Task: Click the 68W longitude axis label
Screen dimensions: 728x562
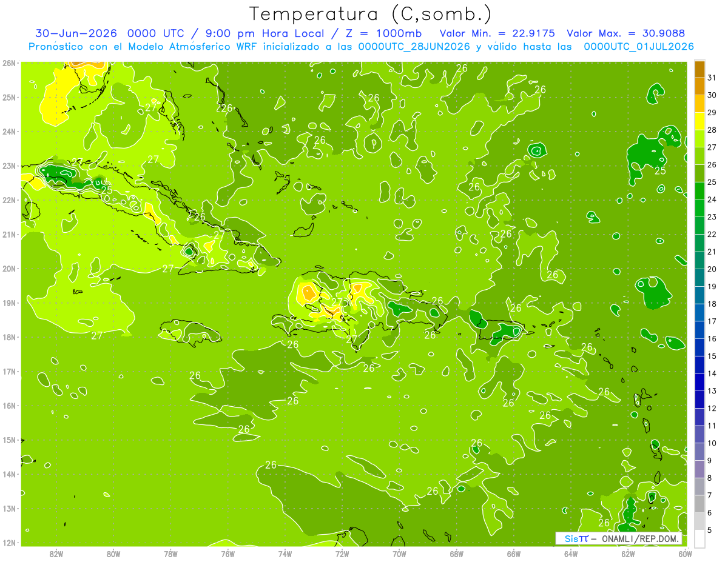Action: click(456, 554)
